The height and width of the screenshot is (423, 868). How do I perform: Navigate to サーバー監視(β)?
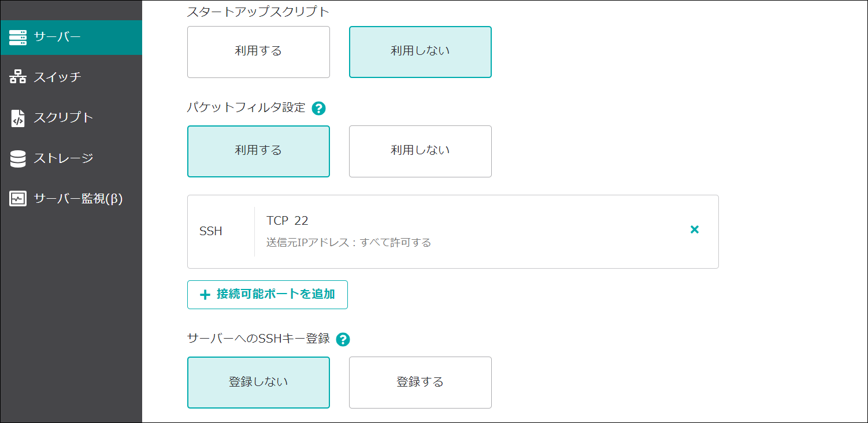click(x=78, y=199)
